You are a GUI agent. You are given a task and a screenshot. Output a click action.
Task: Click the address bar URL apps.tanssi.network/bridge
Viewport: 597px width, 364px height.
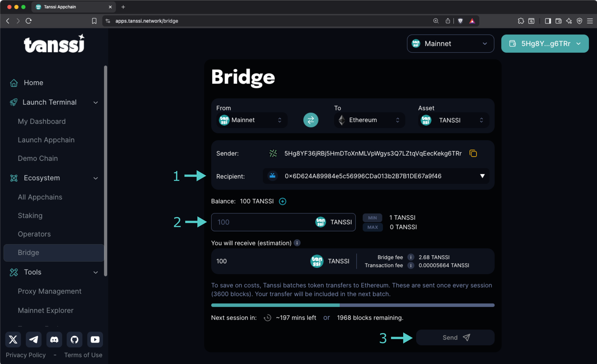(x=147, y=21)
